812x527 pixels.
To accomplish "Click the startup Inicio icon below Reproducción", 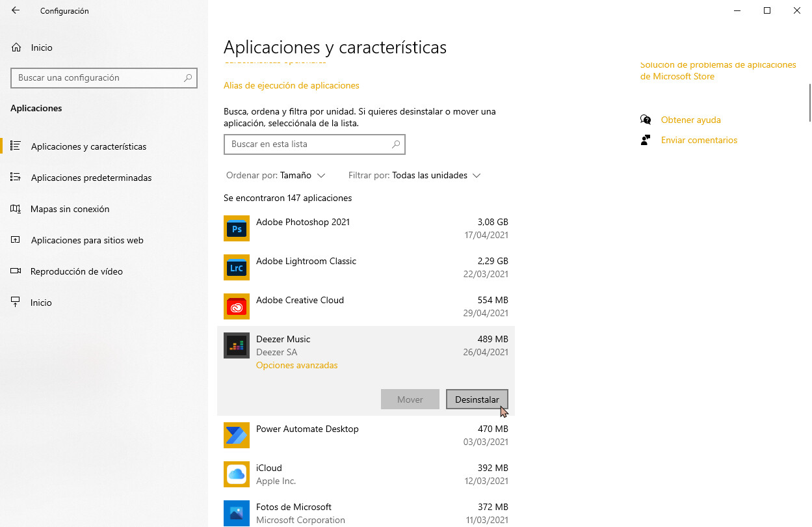I will [16, 302].
